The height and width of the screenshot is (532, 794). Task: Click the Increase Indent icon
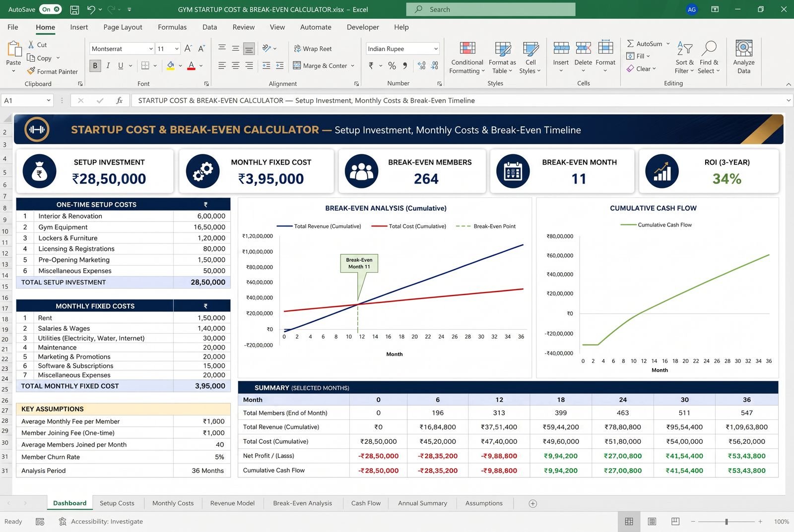(280, 65)
